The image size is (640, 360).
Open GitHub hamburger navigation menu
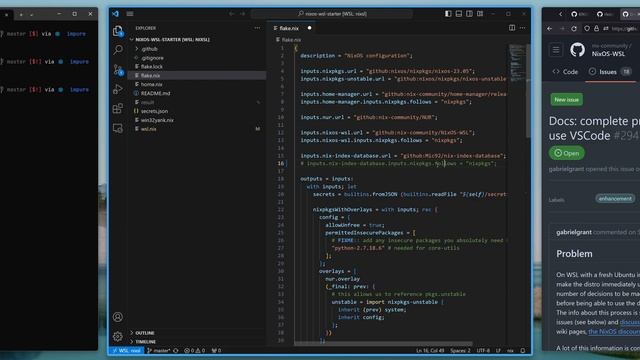556,50
